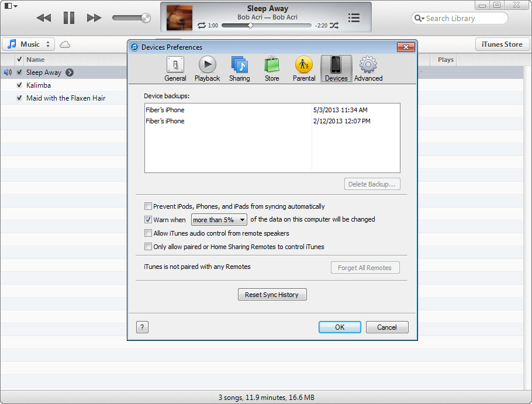Enable iTunes audio control from remote speakers
This screenshot has width=532, height=404.
pyautogui.click(x=148, y=233)
